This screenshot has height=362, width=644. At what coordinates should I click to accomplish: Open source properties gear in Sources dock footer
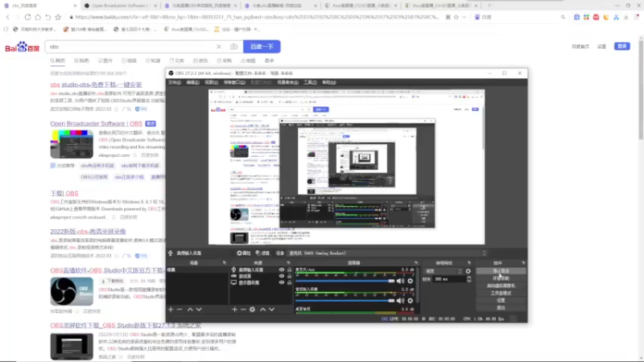[x=252, y=309]
